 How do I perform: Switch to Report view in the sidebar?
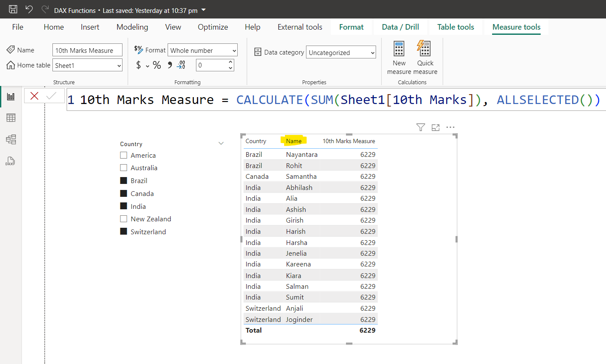click(10, 96)
